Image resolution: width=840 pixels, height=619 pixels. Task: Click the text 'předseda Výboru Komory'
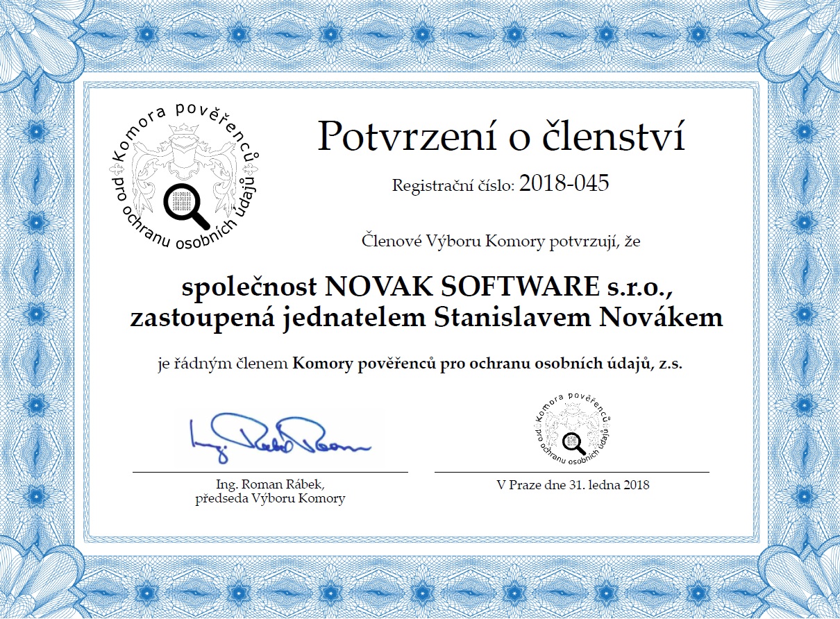pos(270,499)
